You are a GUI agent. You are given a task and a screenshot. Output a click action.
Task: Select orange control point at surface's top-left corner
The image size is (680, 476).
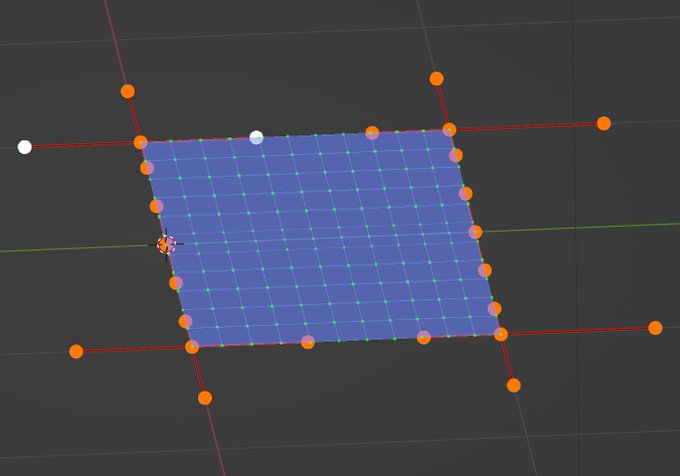click(x=140, y=142)
